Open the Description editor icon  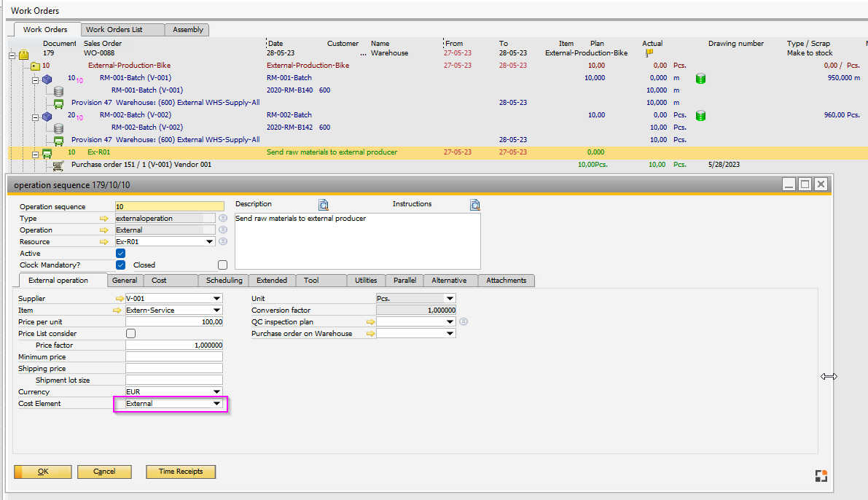pyautogui.click(x=323, y=204)
